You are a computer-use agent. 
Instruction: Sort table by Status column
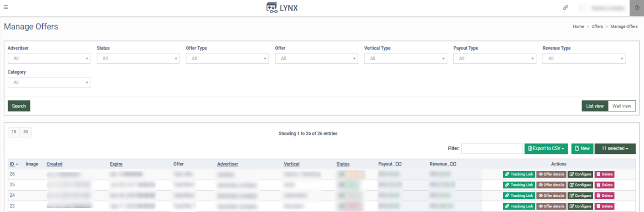click(343, 164)
